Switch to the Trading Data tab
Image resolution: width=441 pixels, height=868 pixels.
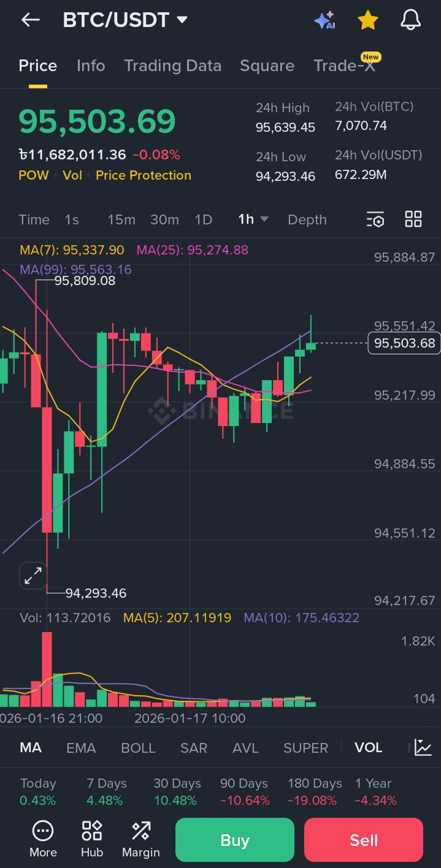[x=172, y=66]
